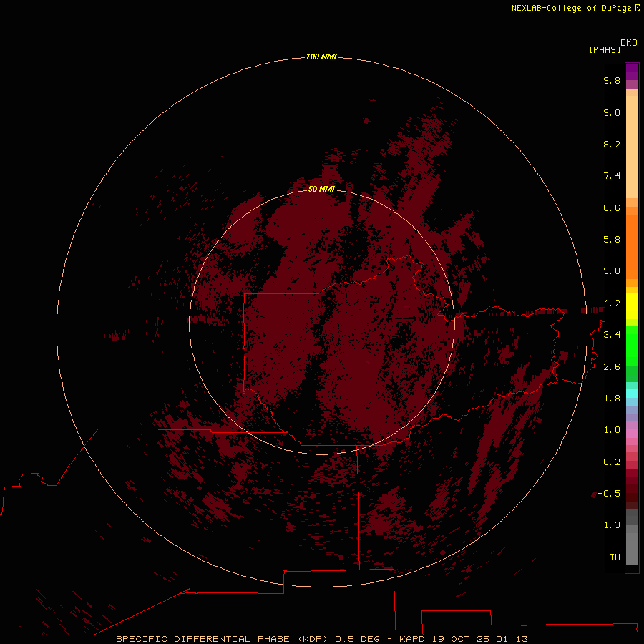
Task: Click the 0.2 value on the scale
Action: pos(612,462)
